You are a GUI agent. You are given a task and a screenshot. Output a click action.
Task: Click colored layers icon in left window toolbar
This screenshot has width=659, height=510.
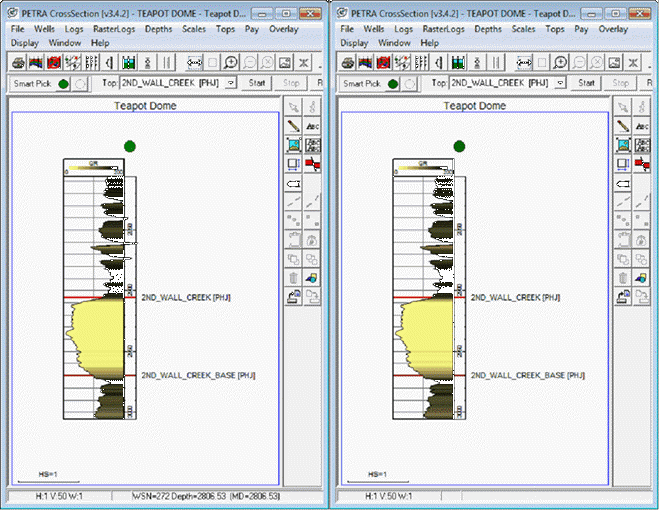point(36,63)
